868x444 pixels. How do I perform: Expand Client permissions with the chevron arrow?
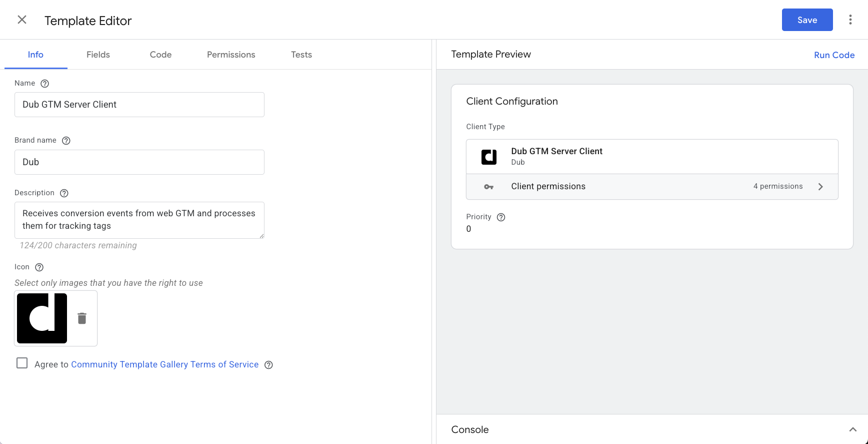[x=820, y=187]
